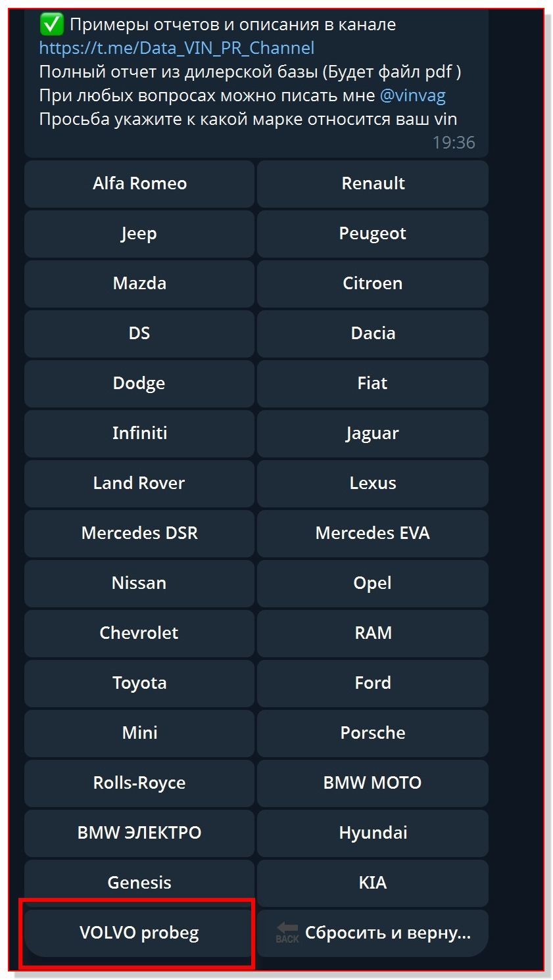This screenshot has height=980, width=553.
Task: Select Mazda as the VIN brand
Action: click(x=139, y=283)
